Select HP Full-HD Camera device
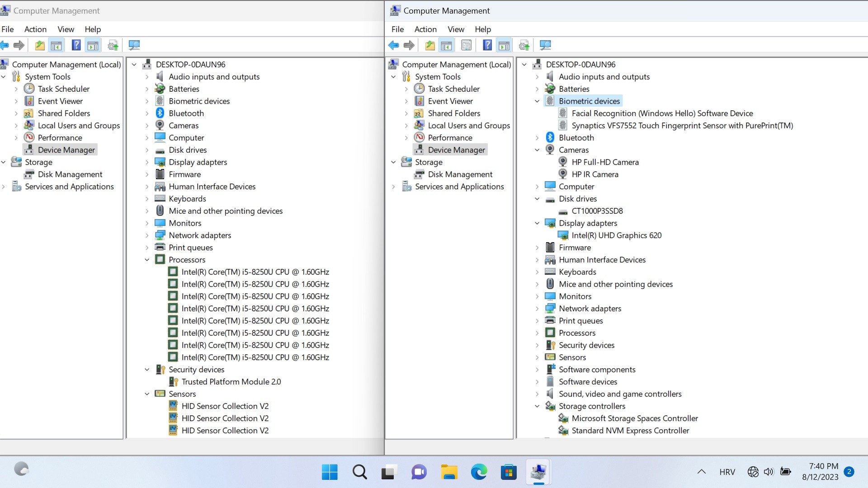Viewport: 868px width, 488px height. [x=605, y=162]
